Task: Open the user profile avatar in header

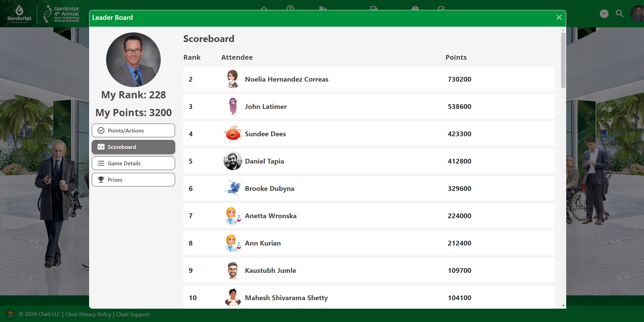Action: (638, 14)
